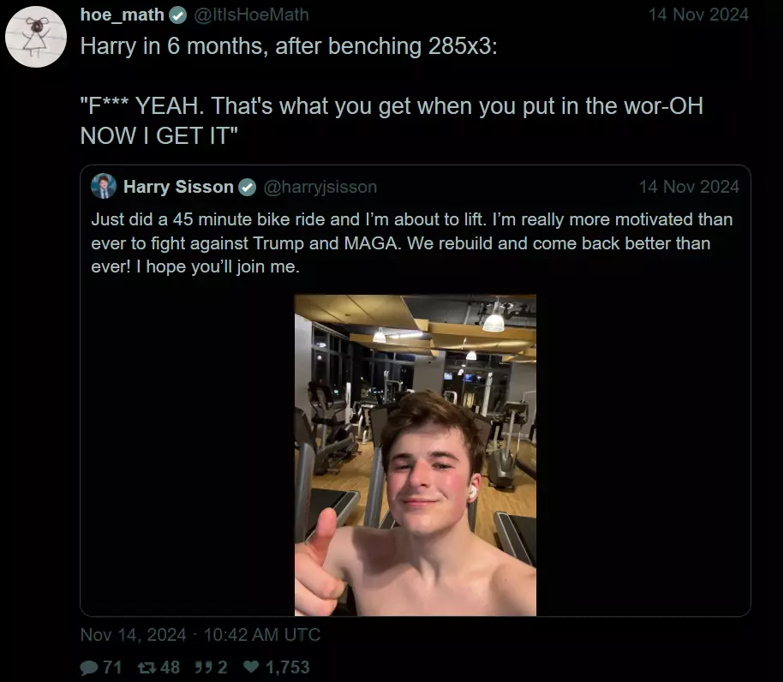Viewport: 784px width, 682px height.
Task: Click the quote marks icon
Action: 204,667
